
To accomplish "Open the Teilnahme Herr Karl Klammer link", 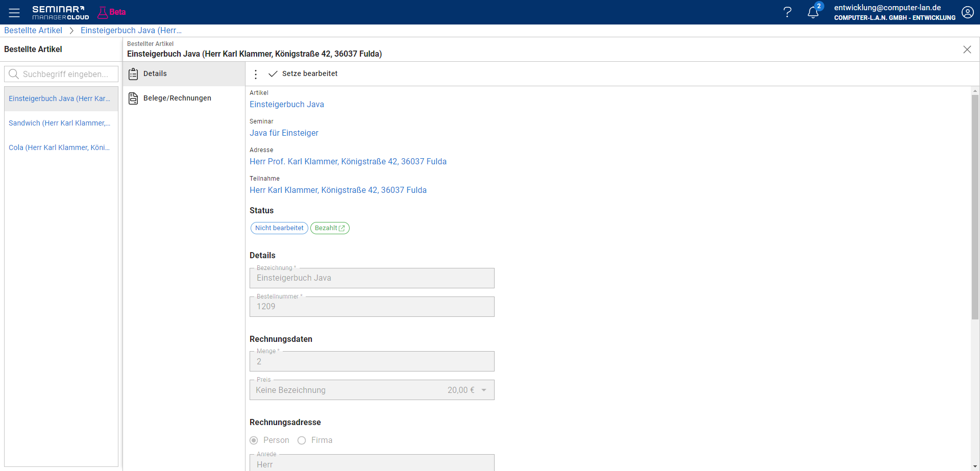I will (x=338, y=190).
